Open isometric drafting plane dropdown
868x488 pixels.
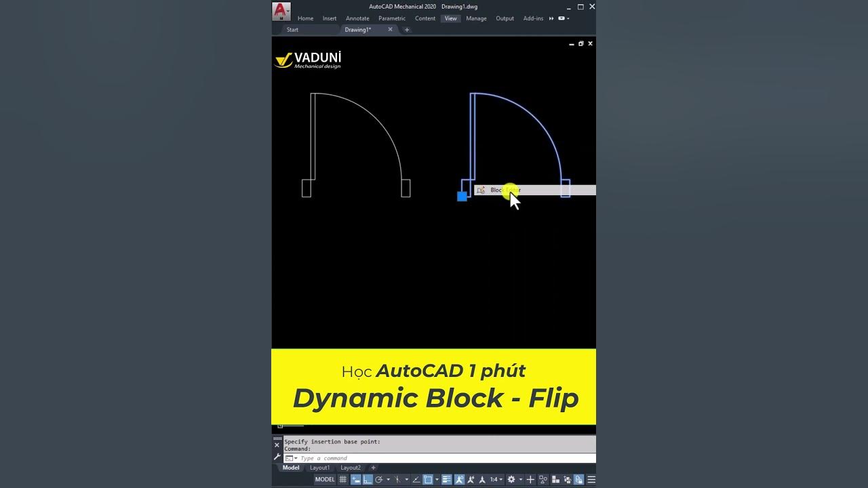407,479
